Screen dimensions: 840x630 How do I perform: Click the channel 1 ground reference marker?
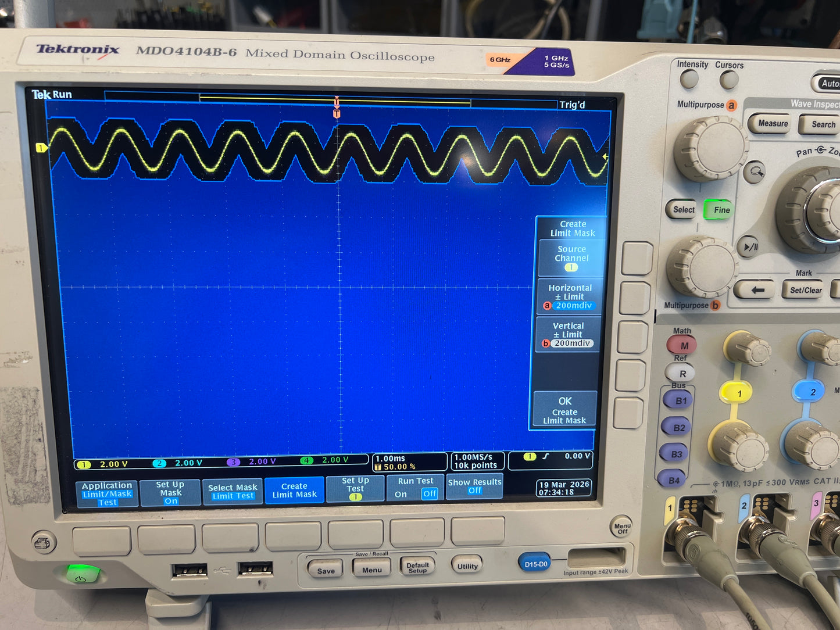pos(41,148)
